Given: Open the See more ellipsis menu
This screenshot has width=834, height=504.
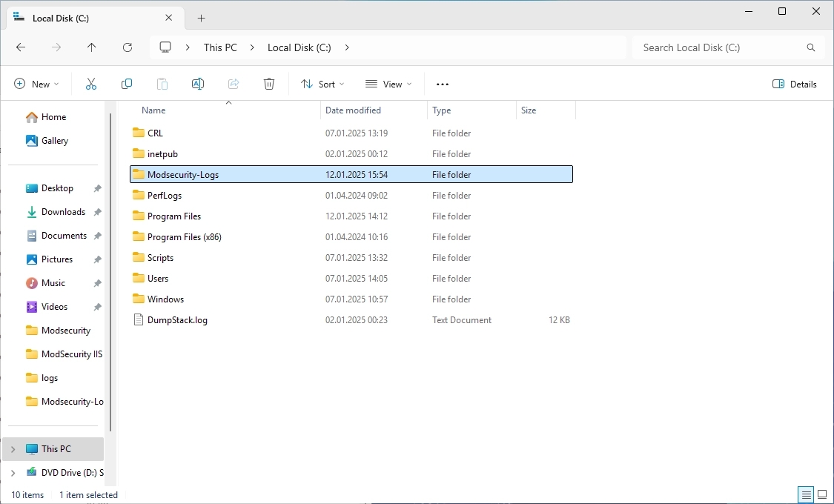Looking at the screenshot, I should (x=443, y=84).
